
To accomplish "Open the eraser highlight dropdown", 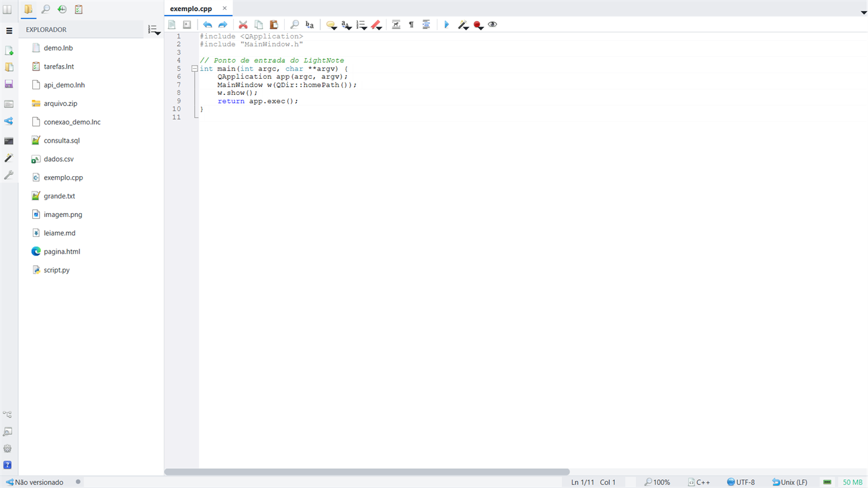I will tap(376, 25).
